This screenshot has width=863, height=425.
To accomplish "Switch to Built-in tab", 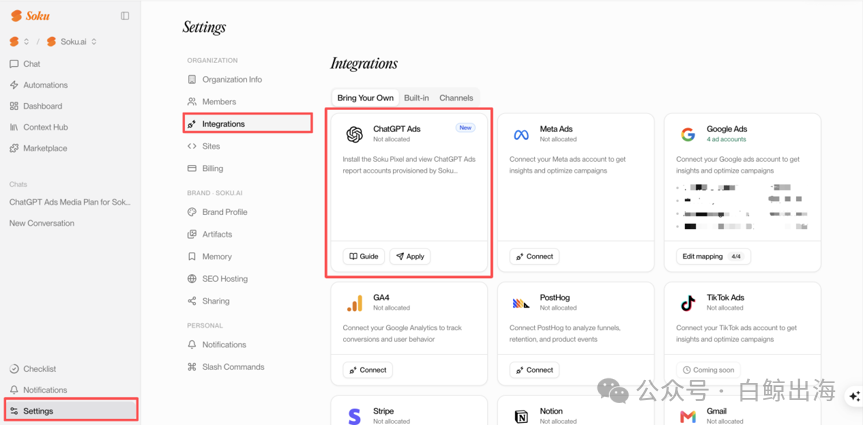I will (417, 98).
